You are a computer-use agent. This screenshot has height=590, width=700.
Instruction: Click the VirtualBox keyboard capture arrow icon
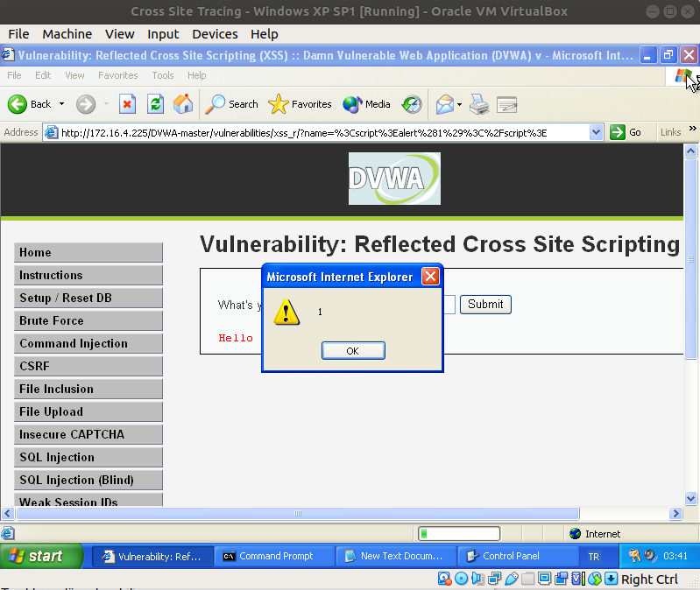(612, 579)
